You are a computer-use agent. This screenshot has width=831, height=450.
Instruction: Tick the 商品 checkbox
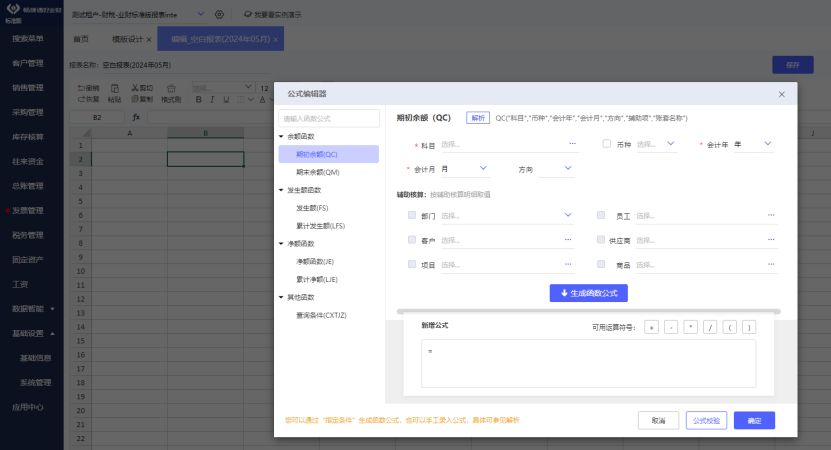pyautogui.click(x=601, y=264)
